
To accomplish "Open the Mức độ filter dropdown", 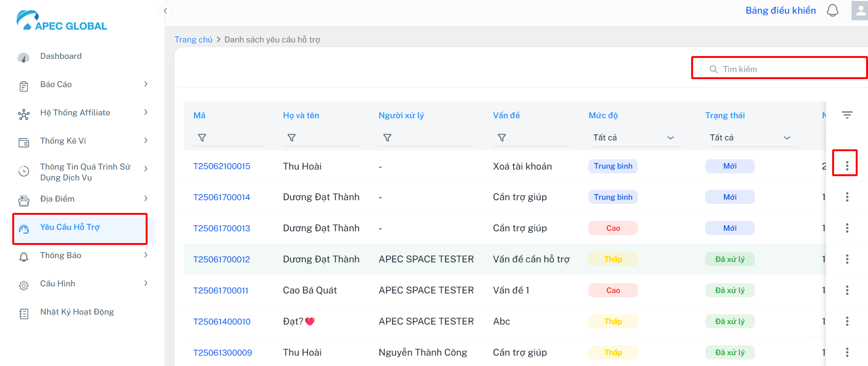I will (x=633, y=138).
